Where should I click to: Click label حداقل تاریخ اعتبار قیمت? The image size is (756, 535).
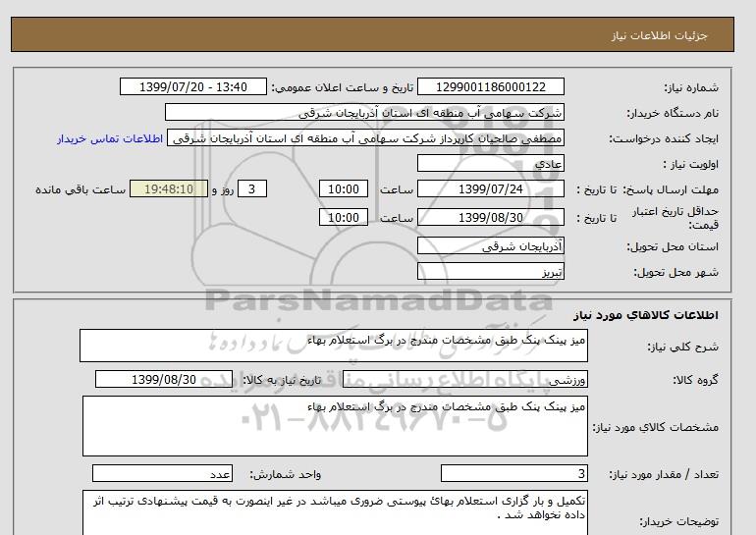click(x=675, y=218)
